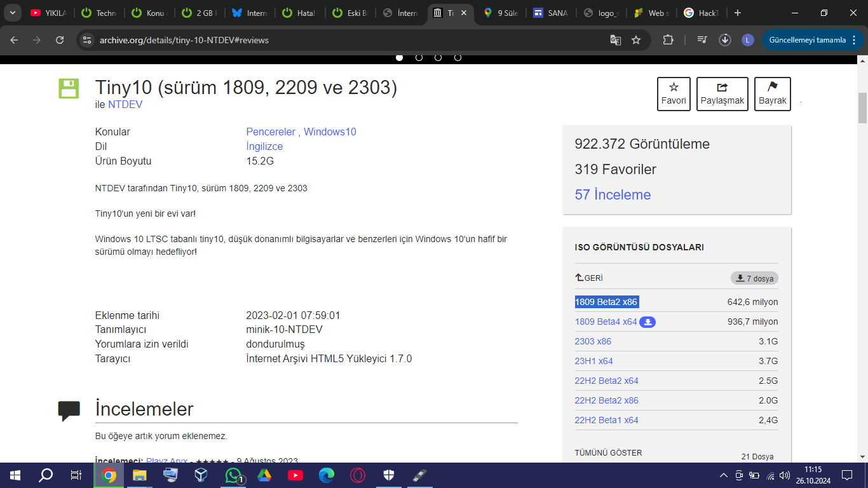Bookmark this page with the star icon
The image size is (868, 488).
point(636,40)
